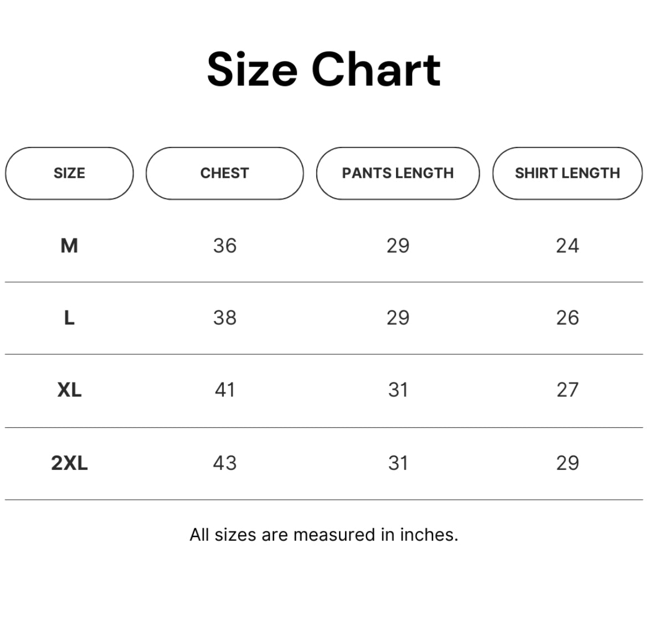Screen dimensions: 648x644
Task: Click the SHIRT LENGTH header pill
Action: click(567, 173)
